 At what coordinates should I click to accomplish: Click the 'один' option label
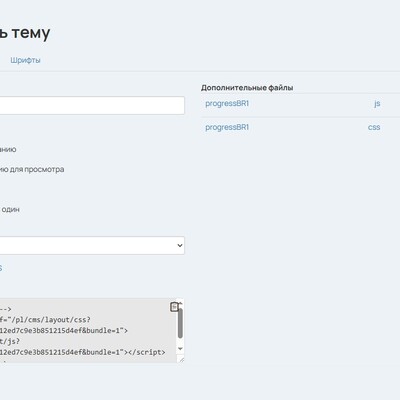coord(10,209)
